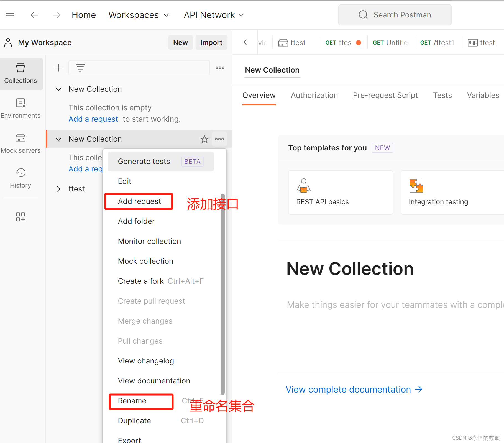Viewport: 504px width, 443px height.
Task: Open the ttest example tab
Action: (x=481, y=43)
